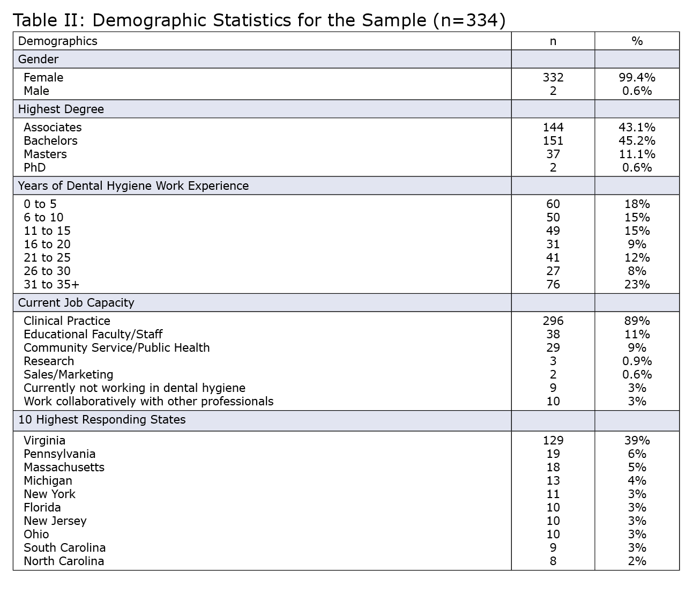Viewport: 700px width, 593px height.
Task: Select the "10 Highest Responding States" heading
Action: (x=102, y=420)
